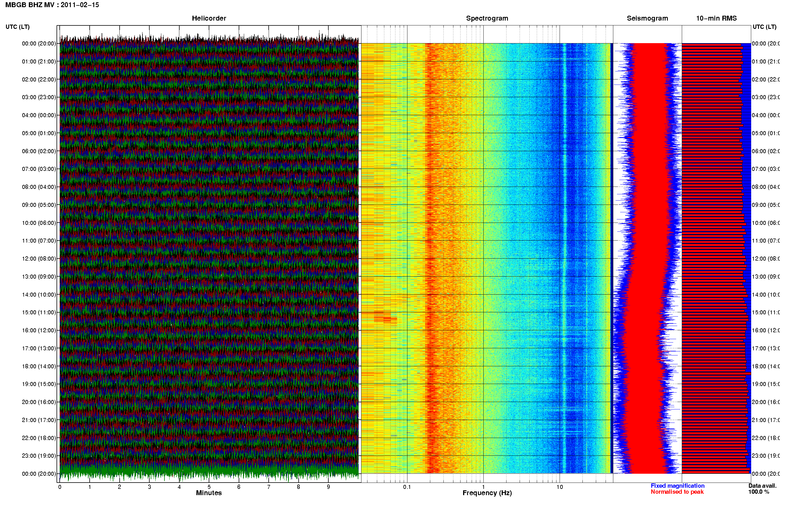The height and width of the screenshot is (508, 812).
Task: Click the right UTC (LT) axis label
Action: pyautogui.click(x=764, y=27)
